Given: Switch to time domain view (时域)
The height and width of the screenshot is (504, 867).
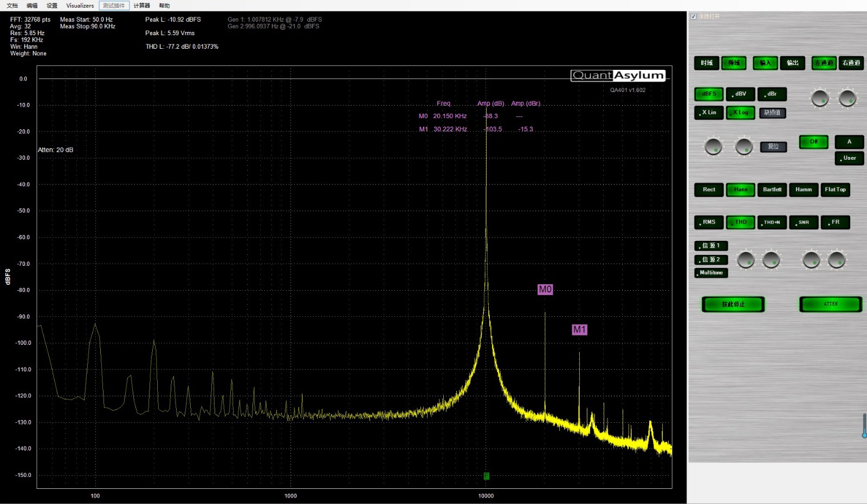Looking at the screenshot, I should coord(706,63).
